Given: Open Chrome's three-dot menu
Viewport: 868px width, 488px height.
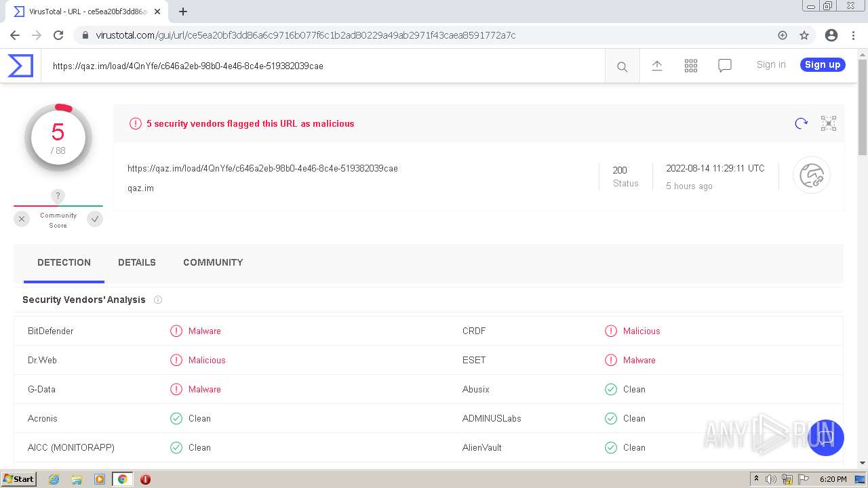Looking at the screenshot, I should coord(853,35).
